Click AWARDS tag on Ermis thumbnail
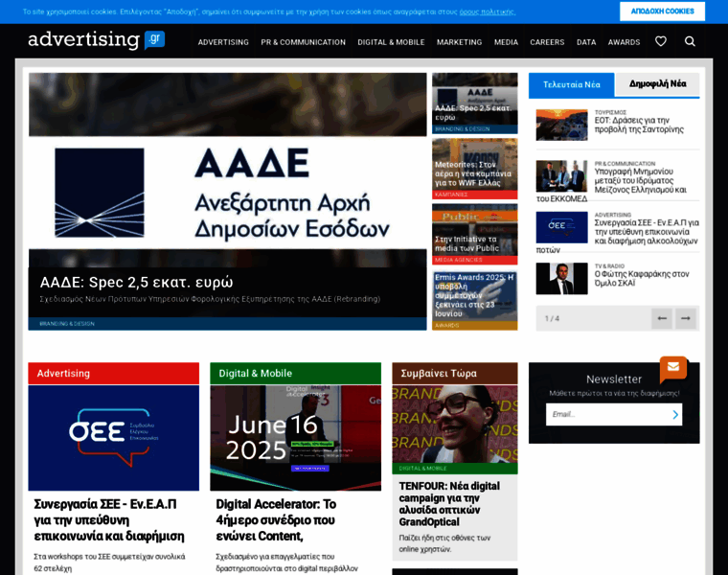The height and width of the screenshot is (575, 728). 447,326
